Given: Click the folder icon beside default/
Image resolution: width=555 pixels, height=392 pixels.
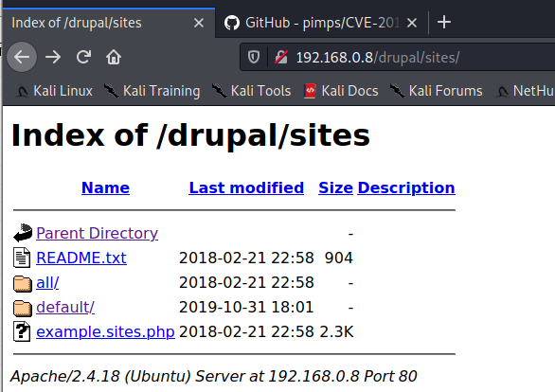Looking at the screenshot, I should tap(23, 308).
